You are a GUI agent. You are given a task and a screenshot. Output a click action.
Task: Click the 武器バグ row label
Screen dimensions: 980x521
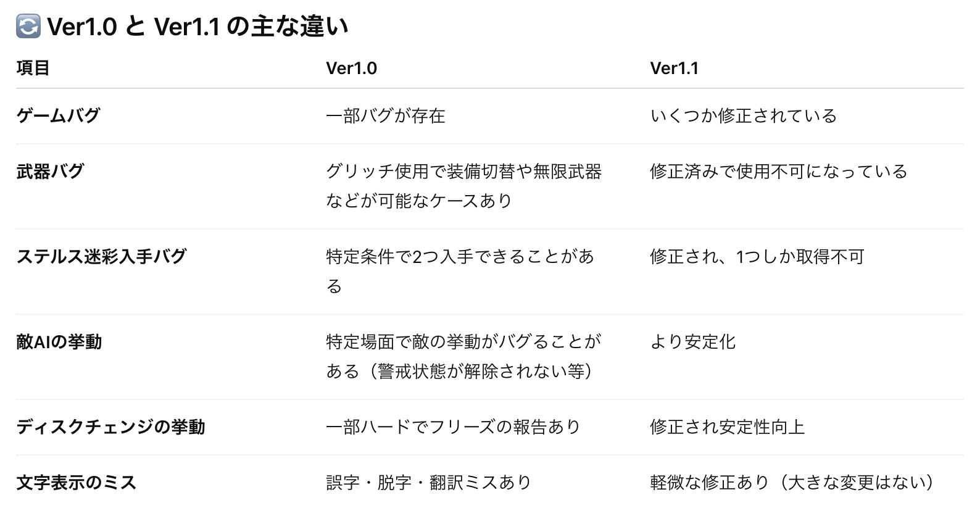pos(50,171)
